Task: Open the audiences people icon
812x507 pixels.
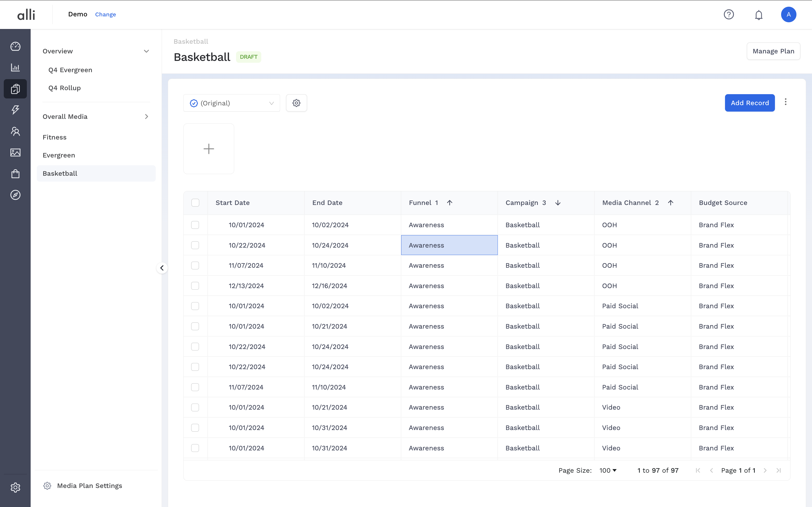Action: tap(15, 131)
